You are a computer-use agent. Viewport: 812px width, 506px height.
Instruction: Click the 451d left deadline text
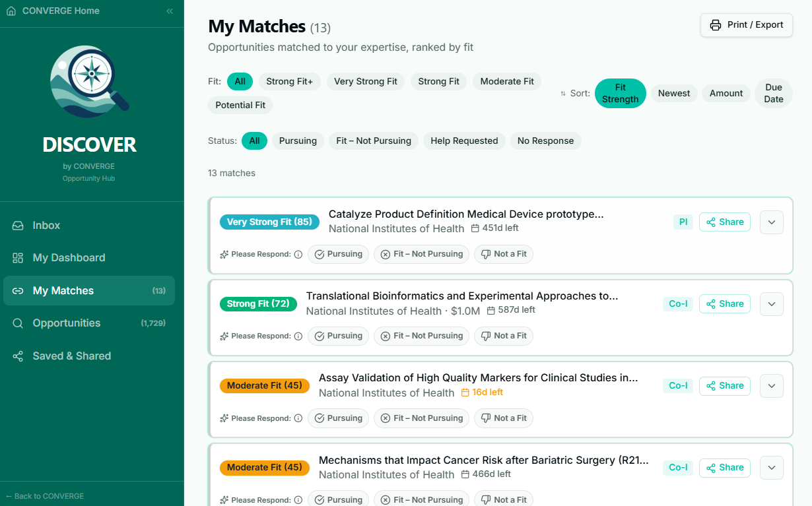495,228
